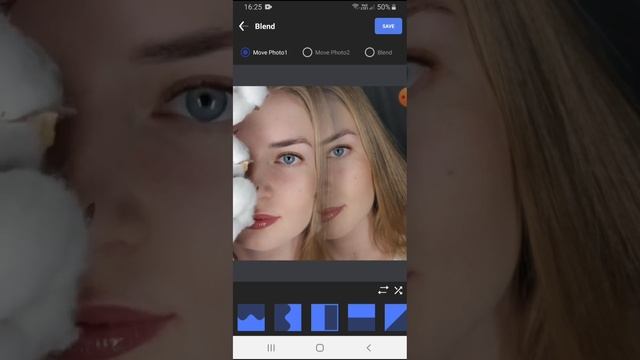640x360 pixels.
Task: Tap the Android back navigation button
Action: tap(369, 348)
